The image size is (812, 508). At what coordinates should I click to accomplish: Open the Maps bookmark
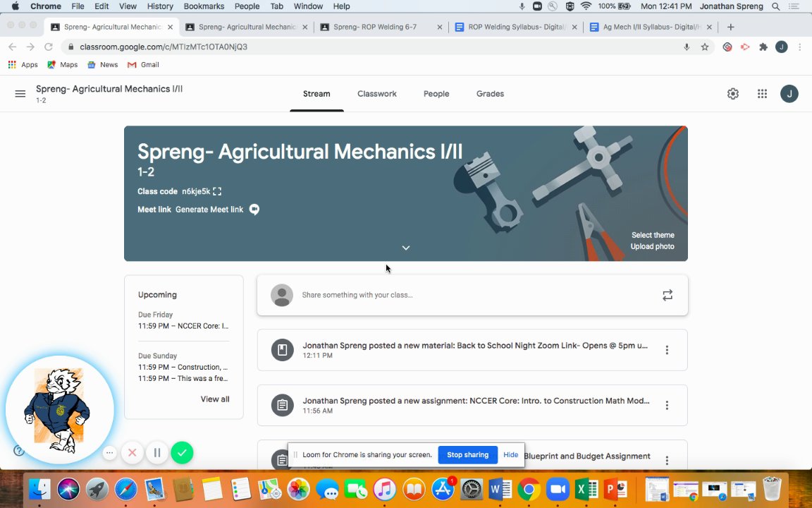click(62, 65)
